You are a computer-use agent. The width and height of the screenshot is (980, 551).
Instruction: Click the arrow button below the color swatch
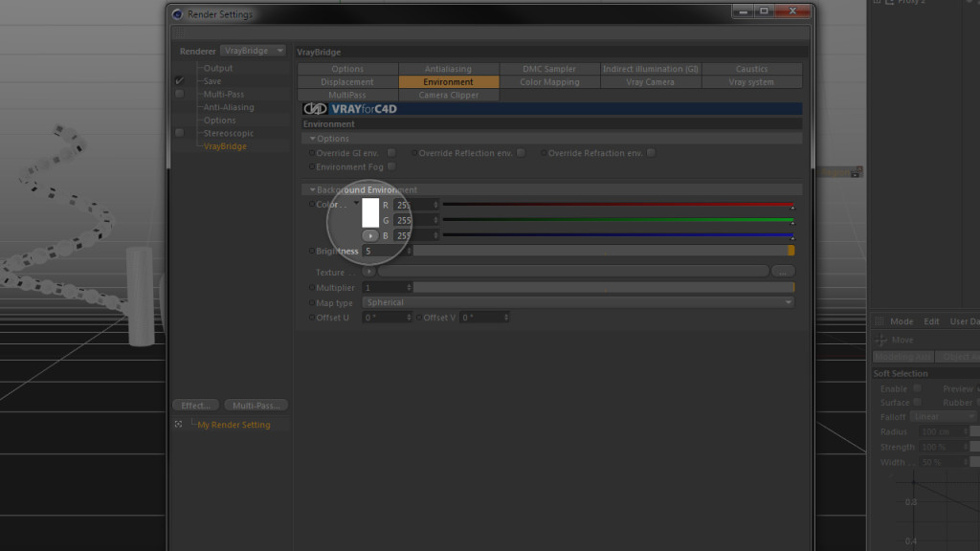370,235
